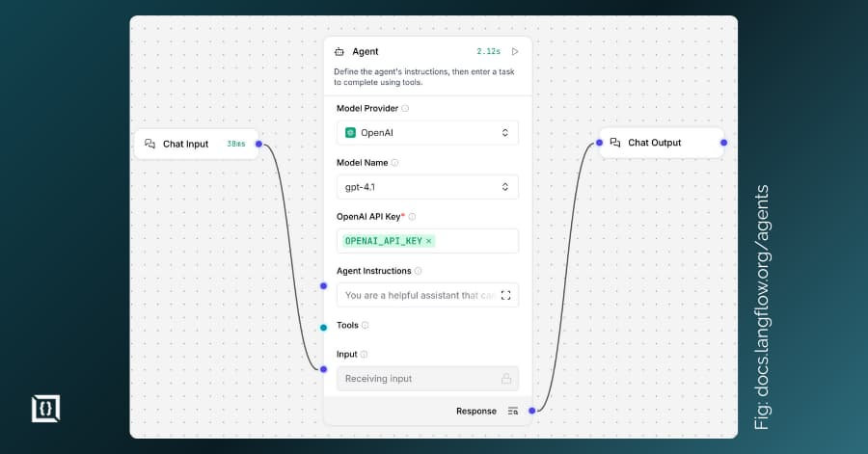
Task: Click Chat Output right output port
Action: [723, 143]
